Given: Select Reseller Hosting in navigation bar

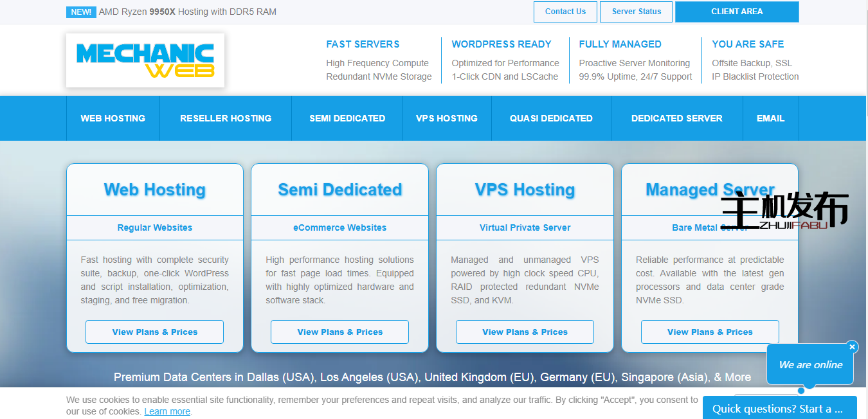Looking at the screenshot, I should tap(226, 118).
